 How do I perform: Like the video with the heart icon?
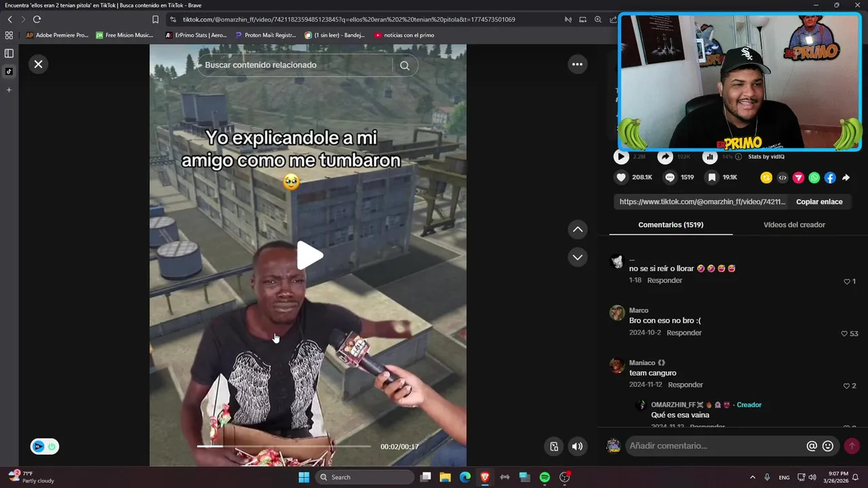pyautogui.click(x=621, y=178)
